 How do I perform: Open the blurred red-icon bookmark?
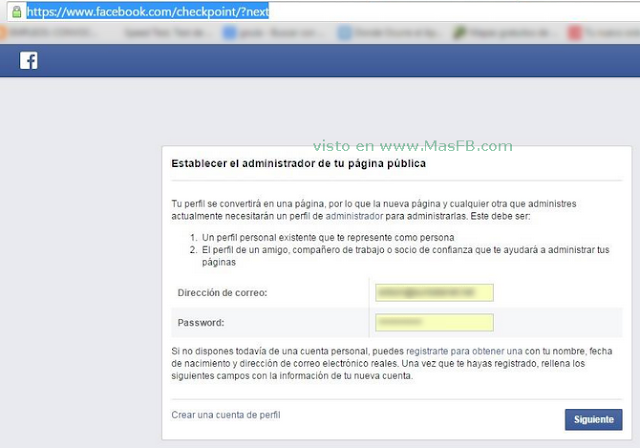tap(603, 33)
